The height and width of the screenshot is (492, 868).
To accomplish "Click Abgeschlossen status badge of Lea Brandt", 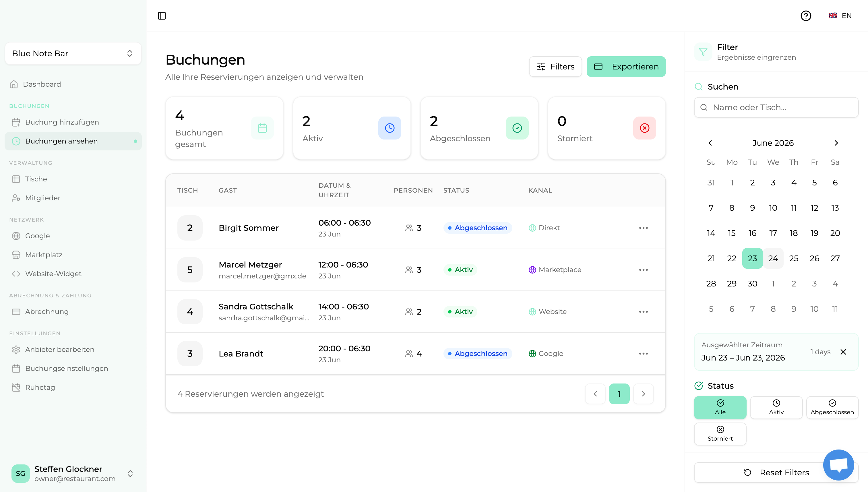I will coord(477,353).
